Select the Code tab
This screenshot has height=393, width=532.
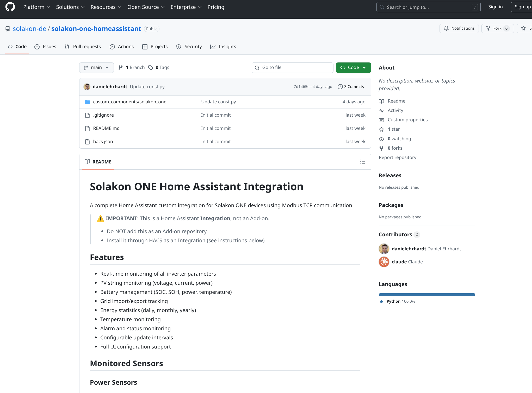click(17, 47)
